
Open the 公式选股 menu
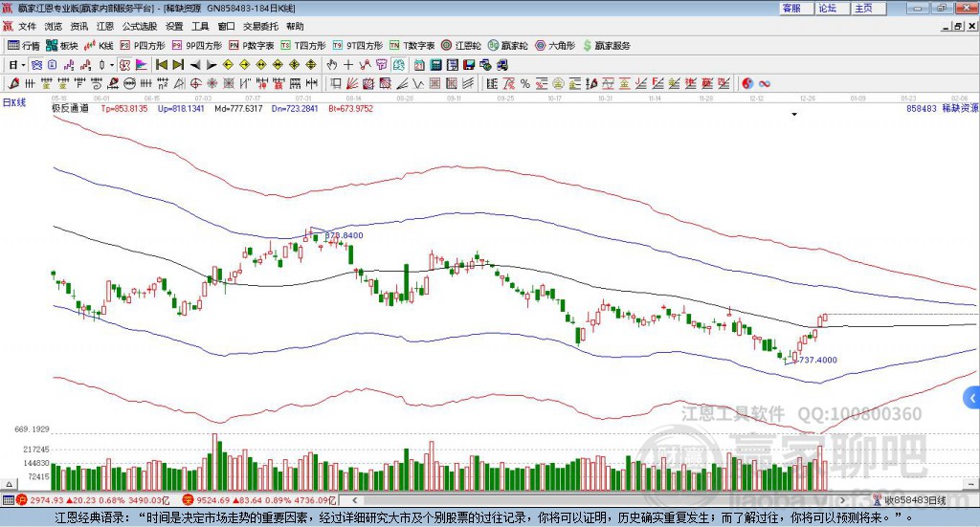coord(140,26)
